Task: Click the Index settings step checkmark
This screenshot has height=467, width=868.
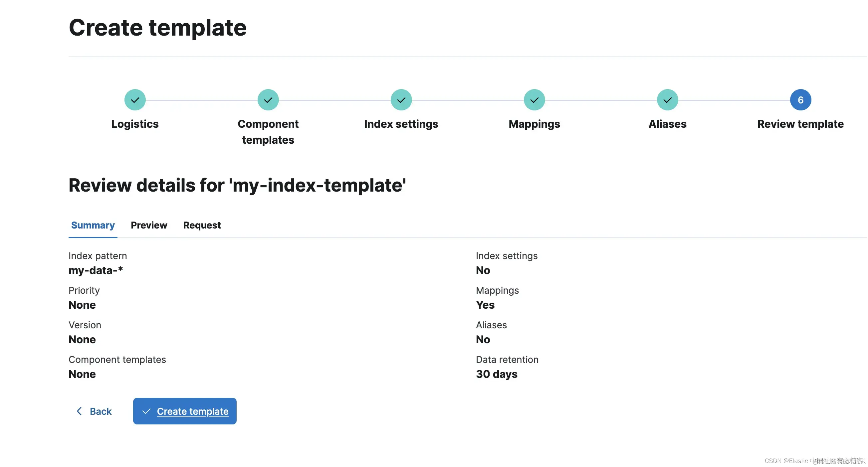Action: (x=401, y=100)
